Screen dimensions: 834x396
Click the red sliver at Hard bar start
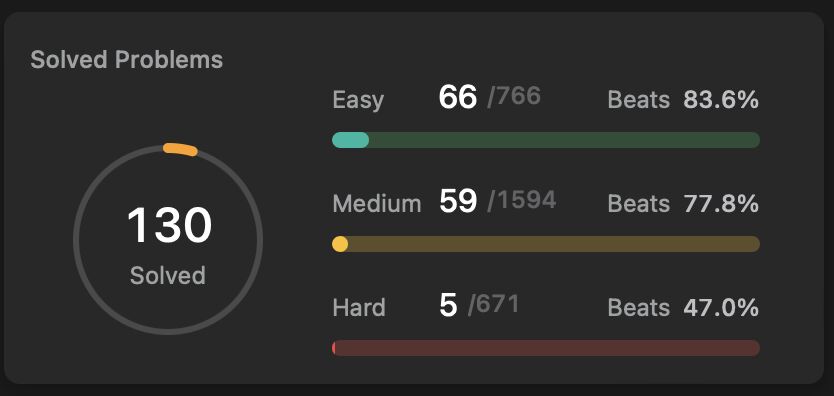[333, 348]
